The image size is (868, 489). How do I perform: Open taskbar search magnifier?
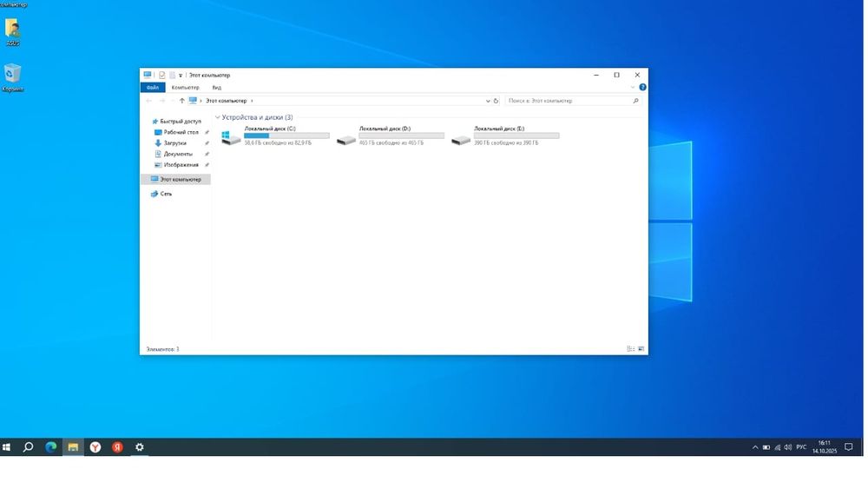(29, 447)
